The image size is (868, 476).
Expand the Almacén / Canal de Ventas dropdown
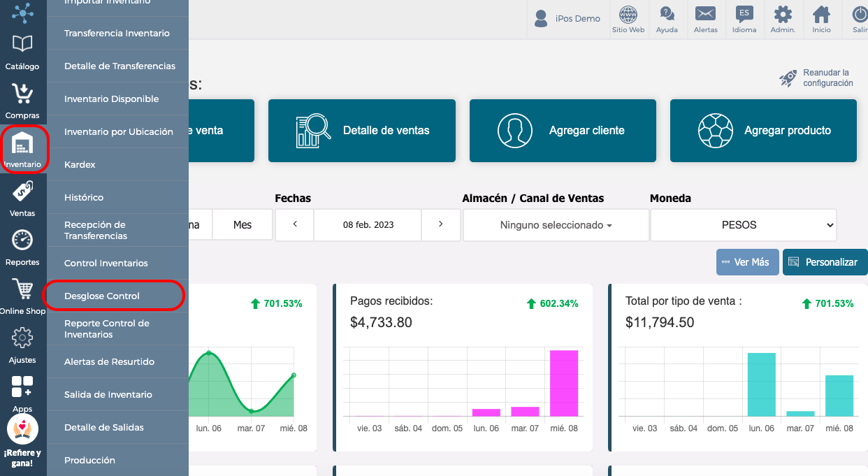[x=556, y=225]
